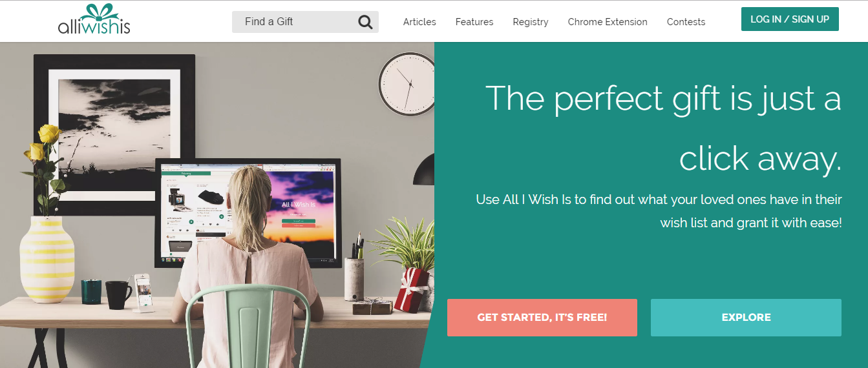
Task: Visit the Contests page
Action: point(686,22)
